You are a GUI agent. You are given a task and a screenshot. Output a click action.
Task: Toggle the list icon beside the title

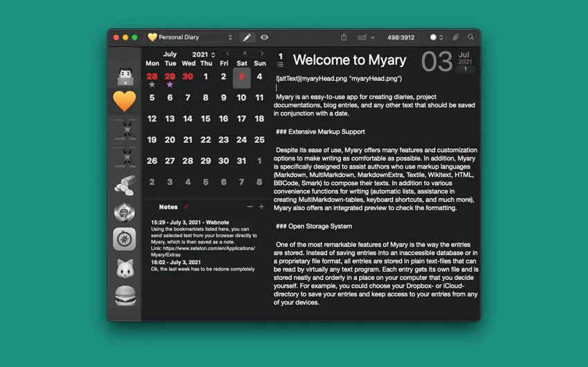click(x=280, y=65)
